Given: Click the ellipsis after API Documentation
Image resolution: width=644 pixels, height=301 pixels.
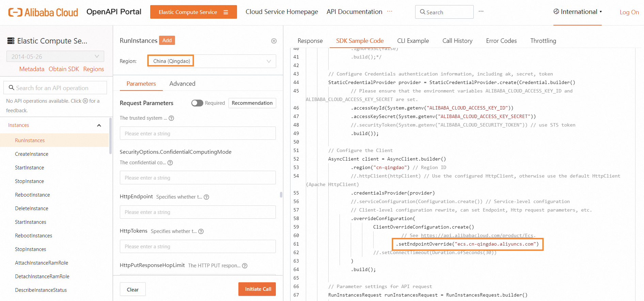Looking at the screenshot, I should click(x=390, y=11).
